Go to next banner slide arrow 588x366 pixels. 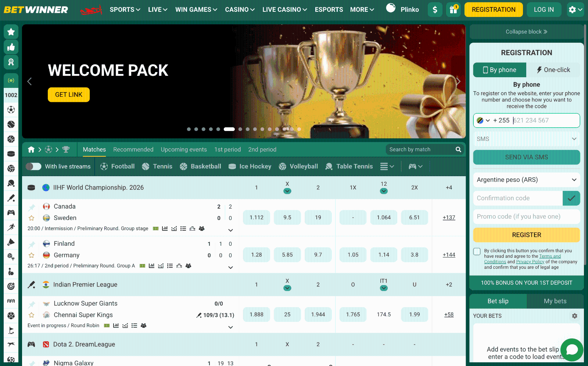(458, 81)
